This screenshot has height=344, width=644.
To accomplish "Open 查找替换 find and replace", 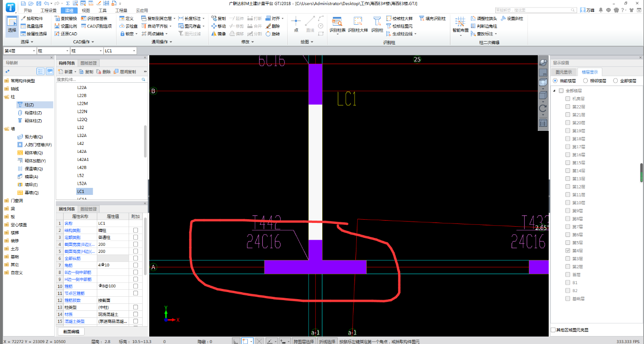I will 65,18.
